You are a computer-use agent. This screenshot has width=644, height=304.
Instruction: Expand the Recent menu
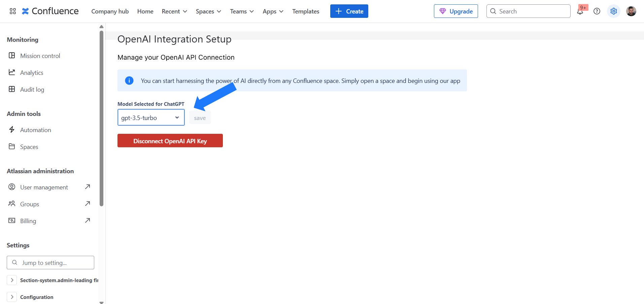pos(174,11)
